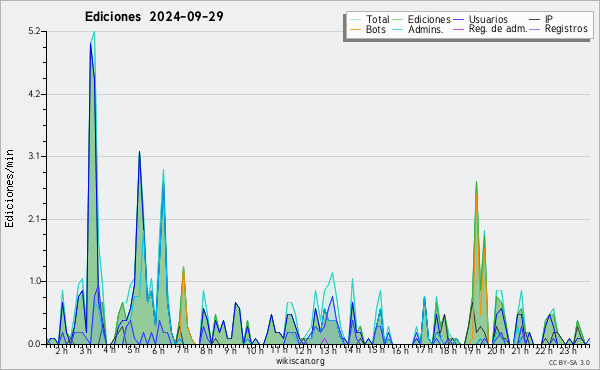The width and height of the screenshot is (600, 370).
Task: Click the tallest peak near 3 h
Action: tap(94, 33)
